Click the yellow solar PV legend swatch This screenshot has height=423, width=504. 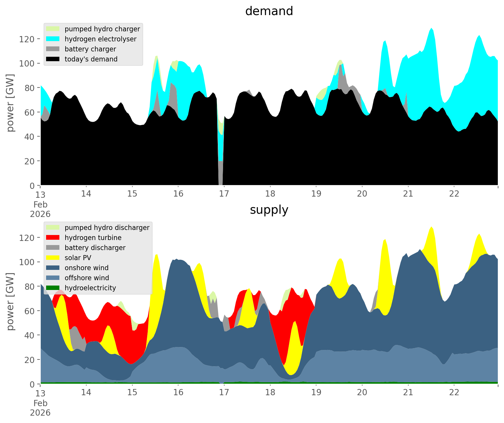pos(53,258)
